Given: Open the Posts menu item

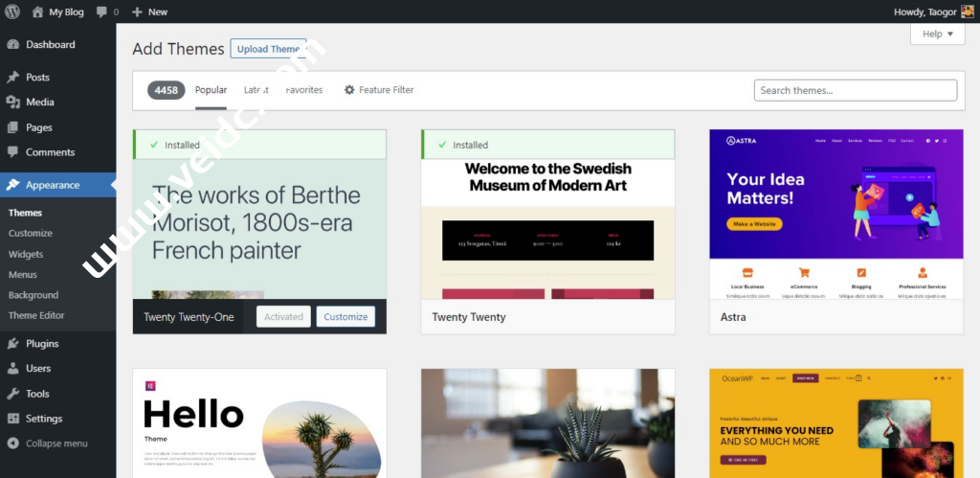Looking at the screenshot, I should tap(58, 78).
